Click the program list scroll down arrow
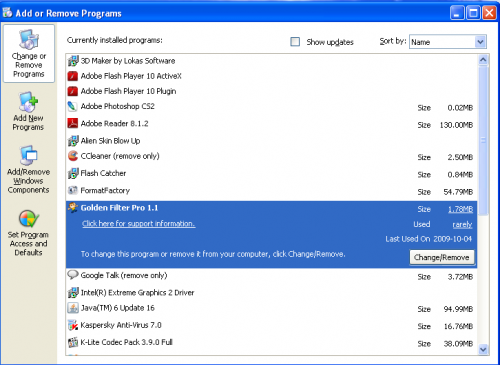This screenshot has width=500, height=365. point(483,349)
